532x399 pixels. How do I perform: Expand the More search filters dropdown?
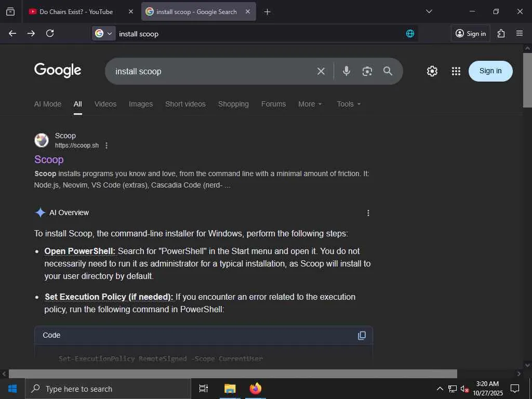pyautogui.click(x=310, y=104)
